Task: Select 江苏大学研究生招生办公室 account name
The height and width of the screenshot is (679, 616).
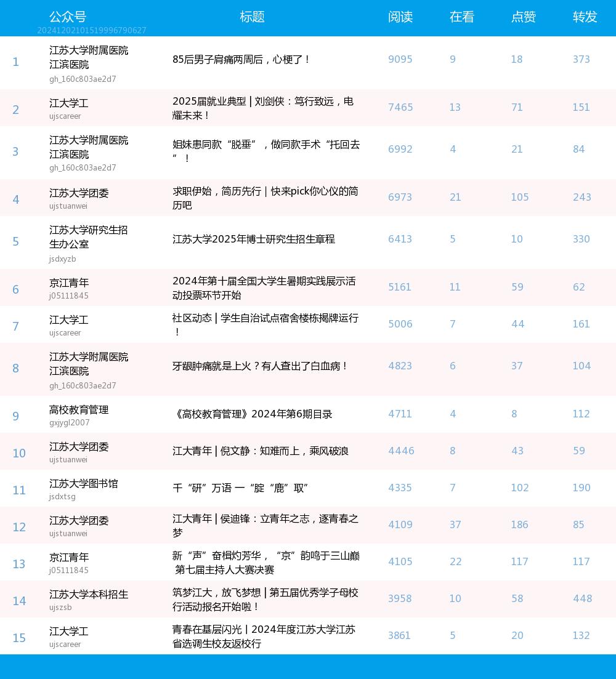Action: [88, 237]
